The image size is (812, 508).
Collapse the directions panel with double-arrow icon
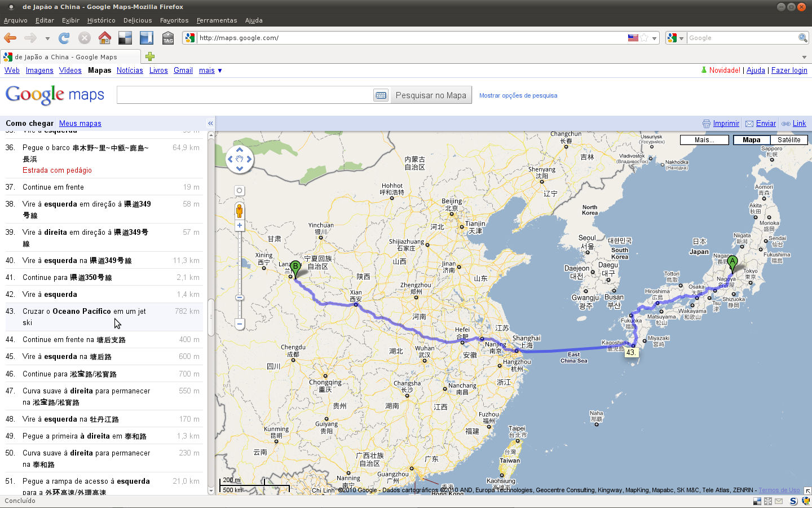coord(210,124)
